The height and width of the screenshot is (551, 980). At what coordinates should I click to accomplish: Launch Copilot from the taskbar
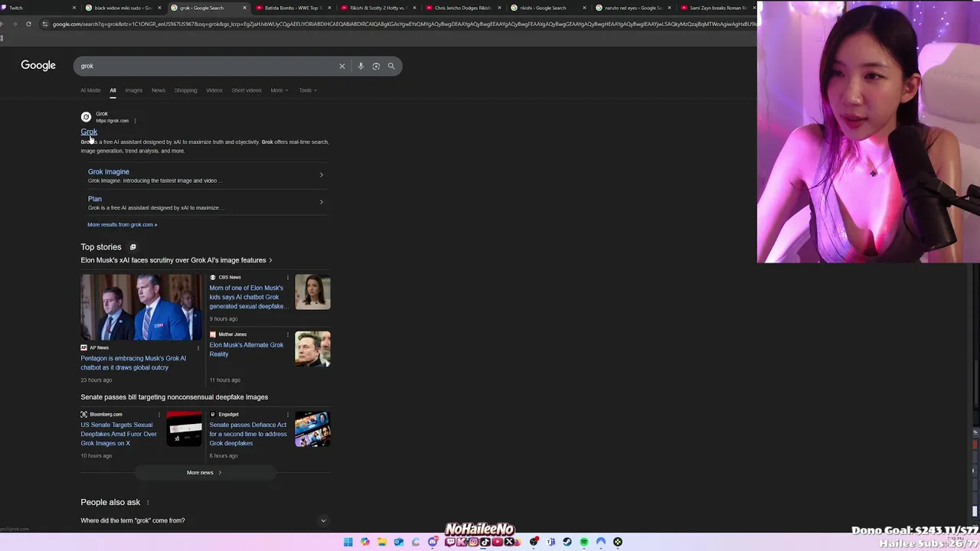click(x=365, y=542)
